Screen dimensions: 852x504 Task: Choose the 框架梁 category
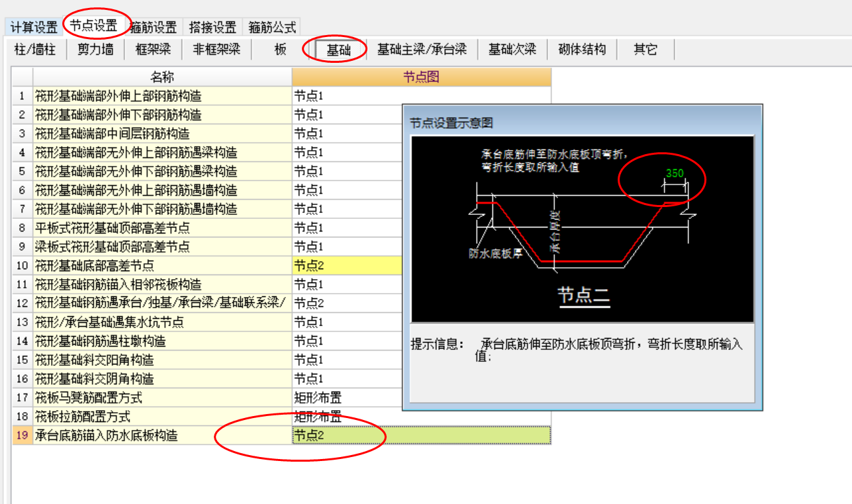[x=153, y=50]
